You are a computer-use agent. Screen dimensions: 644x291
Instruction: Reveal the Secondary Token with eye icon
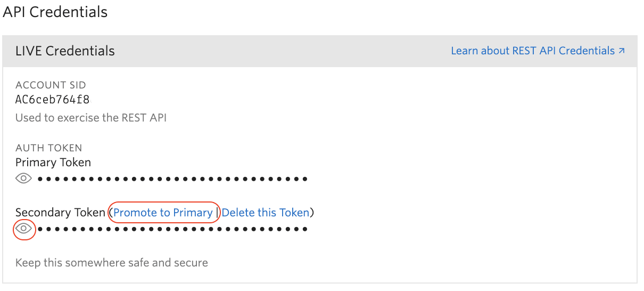coord(24,229)
